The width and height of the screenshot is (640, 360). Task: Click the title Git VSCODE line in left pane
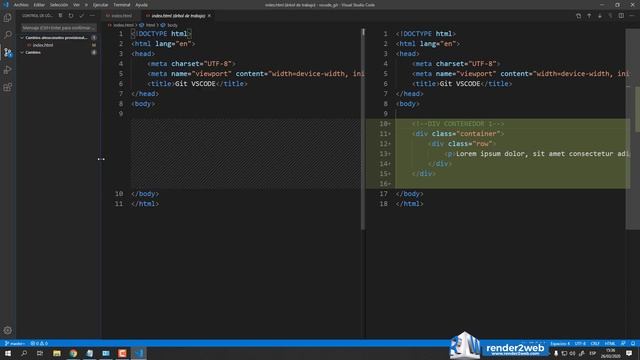point(198,84)
